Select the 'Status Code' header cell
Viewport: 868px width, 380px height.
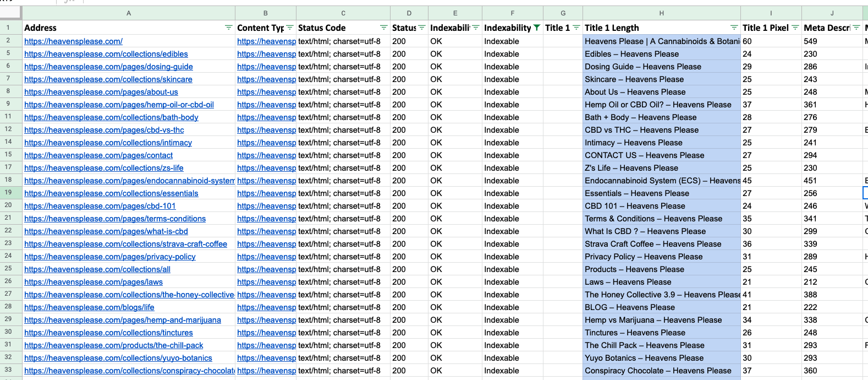pyautogui.click(x=343, y=28)
